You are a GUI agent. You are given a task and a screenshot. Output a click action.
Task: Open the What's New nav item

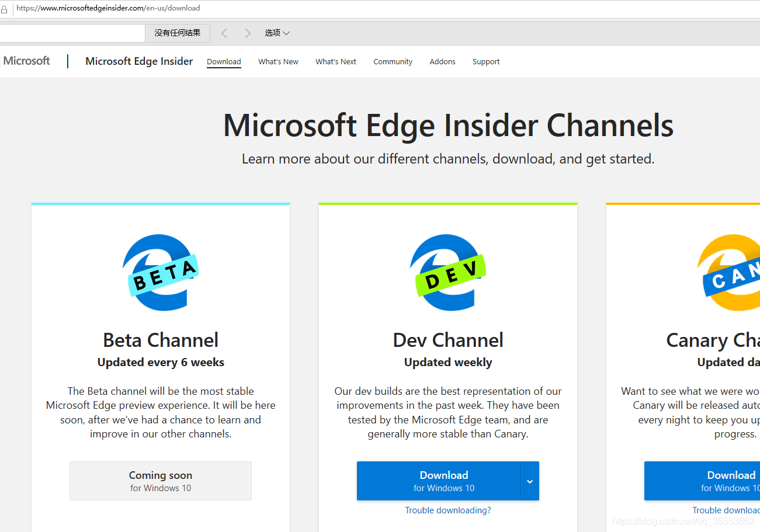278,62
